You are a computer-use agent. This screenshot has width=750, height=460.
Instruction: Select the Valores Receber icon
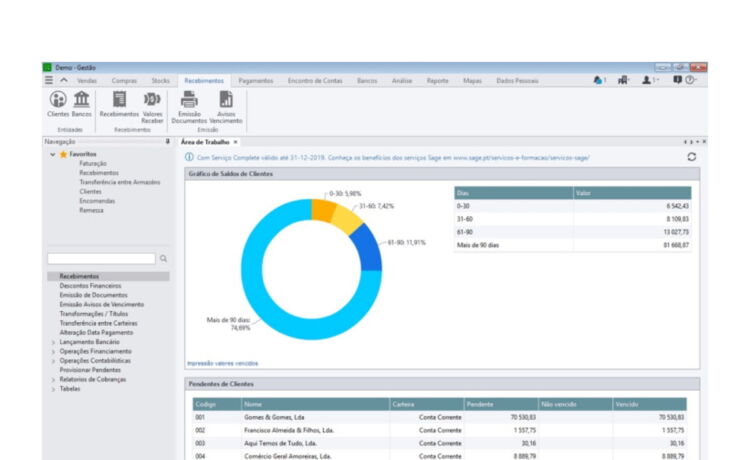[x=152, y=100]
